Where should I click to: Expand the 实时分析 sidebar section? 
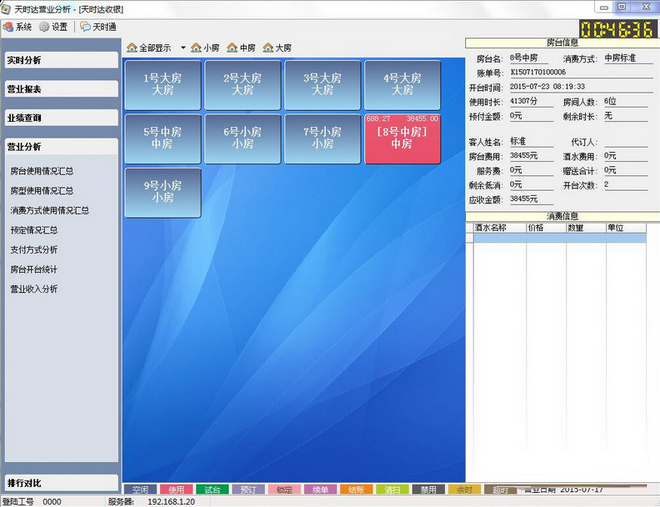61,60
